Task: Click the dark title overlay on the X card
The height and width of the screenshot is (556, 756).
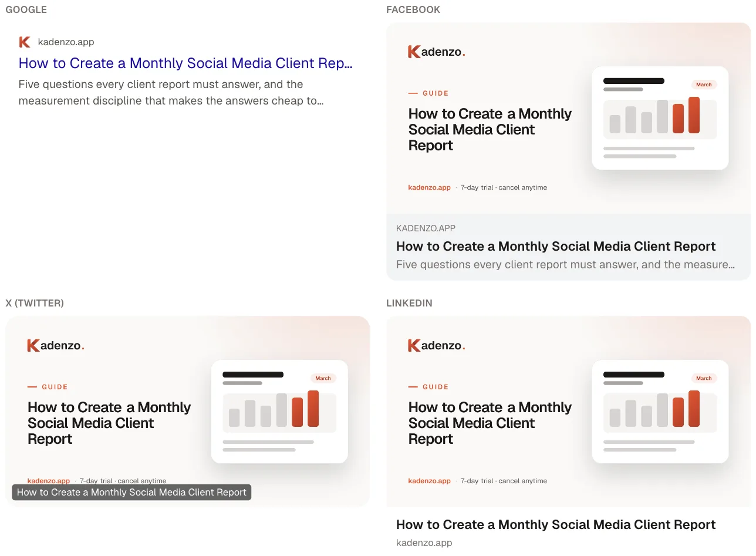Action: pos(131,492)
